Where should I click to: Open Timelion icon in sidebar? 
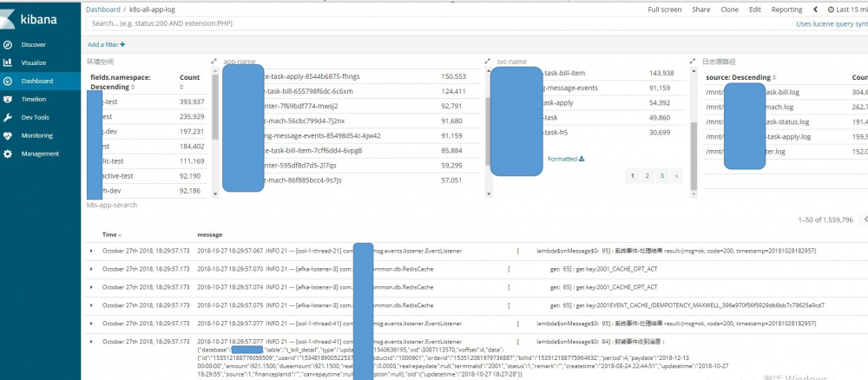tap(8, 100)
